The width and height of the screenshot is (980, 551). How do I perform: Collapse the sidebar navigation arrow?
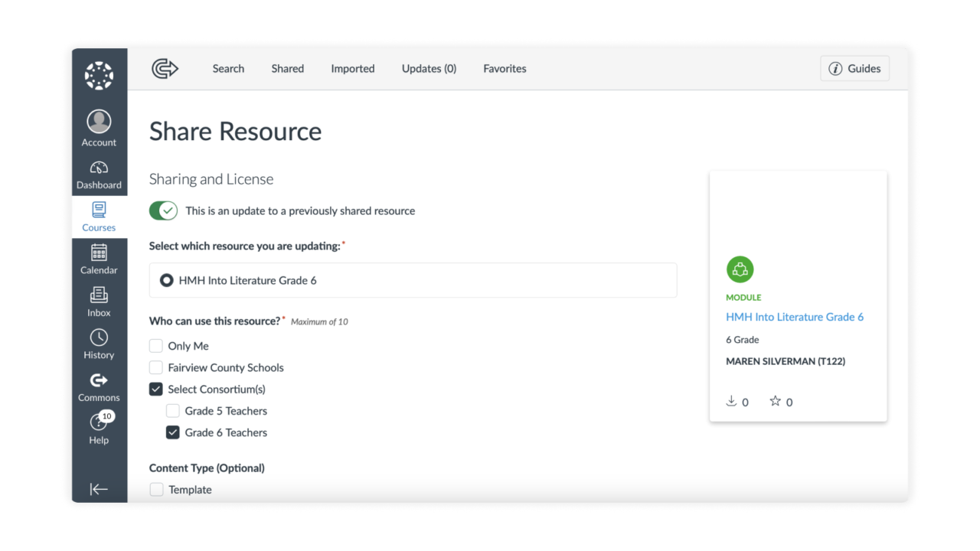99,489
